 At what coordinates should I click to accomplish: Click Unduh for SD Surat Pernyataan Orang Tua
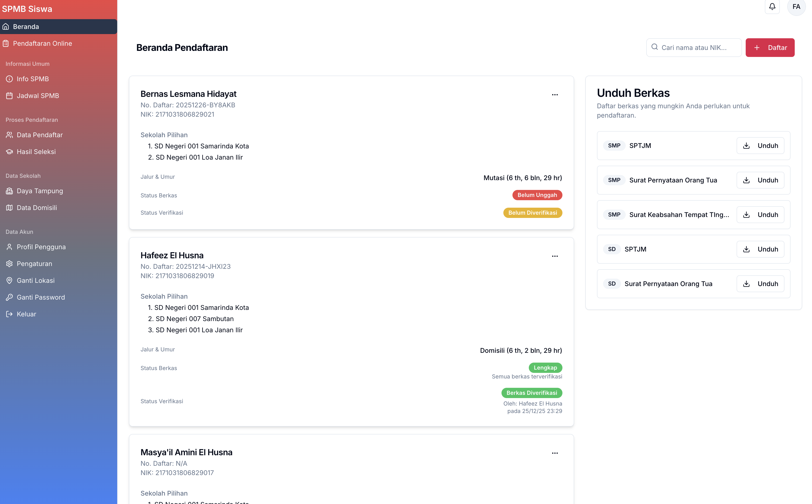pyautogui.click(x=760, y=284)
